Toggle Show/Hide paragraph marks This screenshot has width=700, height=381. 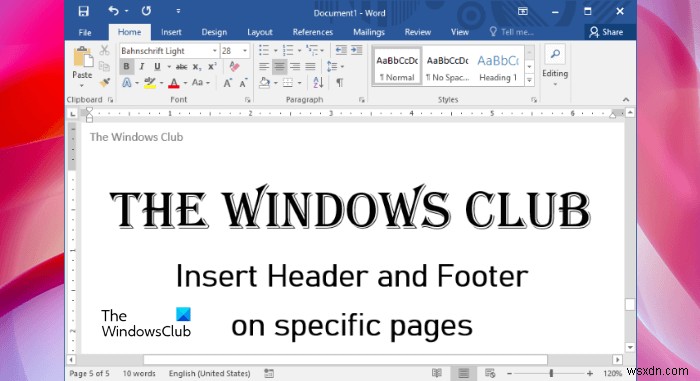[x=340, y=83]
